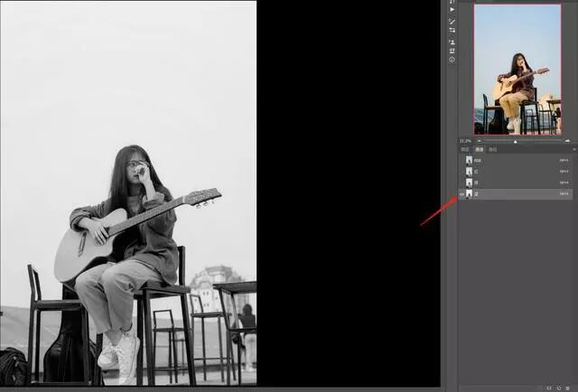Click the panel icon above the info circle
Viewport: 578px width, 392px height.
pos(452,51)
